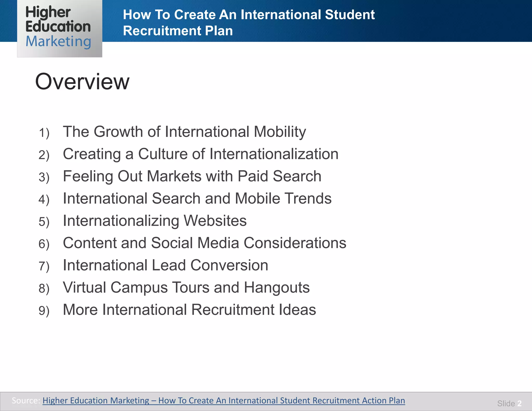
Task: Click 'Recruitment Plan' text in the header
Action: click(x=178, y=31)
